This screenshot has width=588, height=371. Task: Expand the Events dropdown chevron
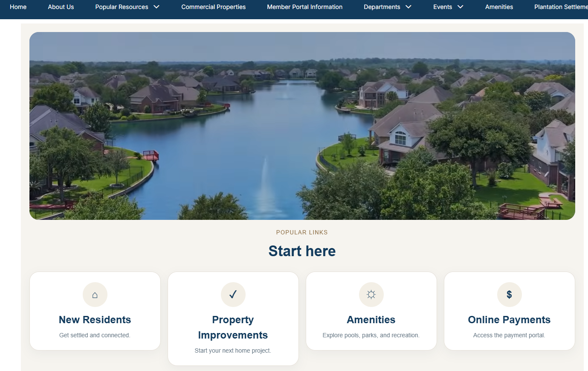461,7
